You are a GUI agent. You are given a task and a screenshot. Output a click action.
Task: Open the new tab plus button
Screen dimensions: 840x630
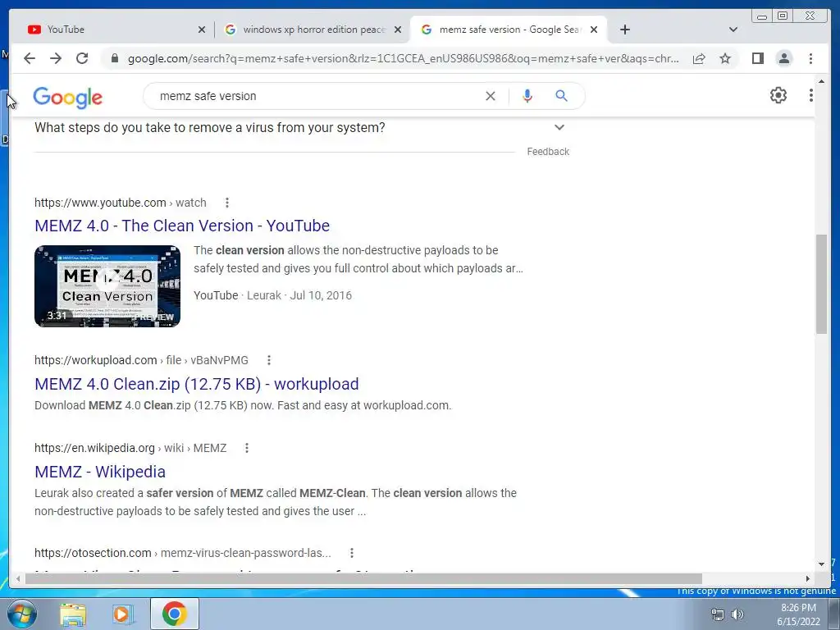(624, 30)
